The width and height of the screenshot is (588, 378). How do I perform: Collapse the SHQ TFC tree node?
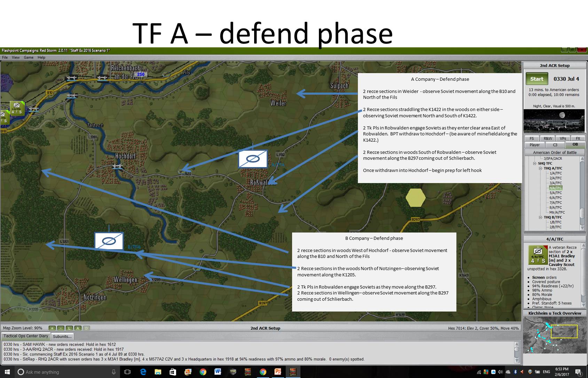[535, 163]
